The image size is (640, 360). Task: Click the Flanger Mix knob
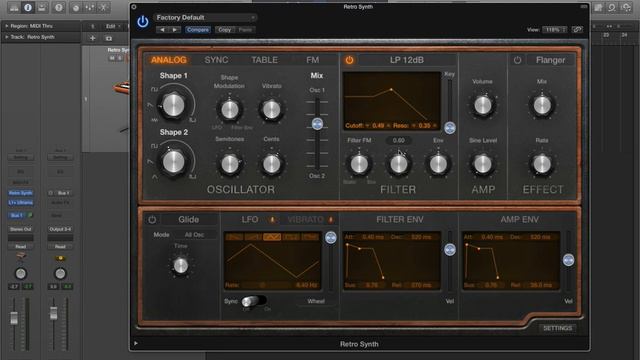click(542, 105)
